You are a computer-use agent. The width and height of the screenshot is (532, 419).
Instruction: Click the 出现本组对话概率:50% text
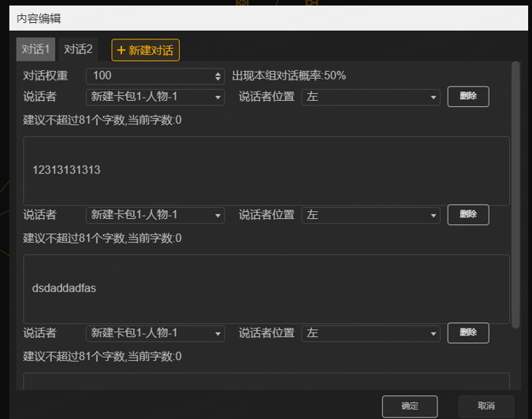coord(289,76)
